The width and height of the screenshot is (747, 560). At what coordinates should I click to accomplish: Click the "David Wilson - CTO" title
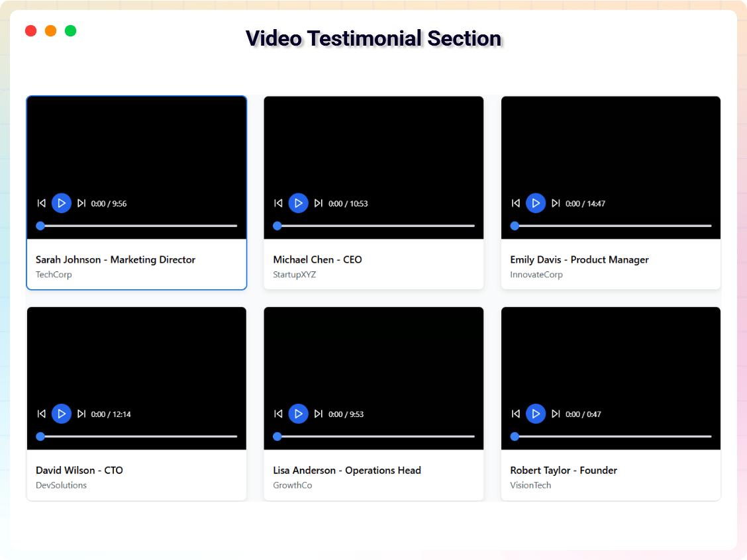click(79, 470)
